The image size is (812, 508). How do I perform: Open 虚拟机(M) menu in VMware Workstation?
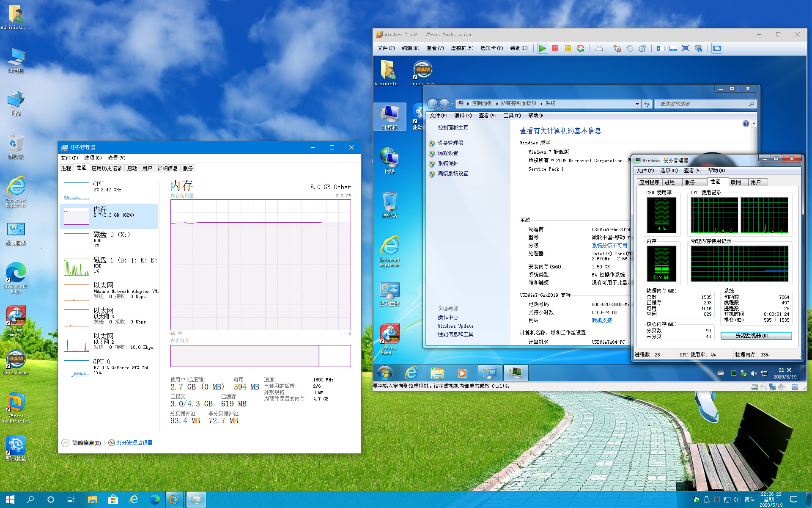click(x=462, y=48)
